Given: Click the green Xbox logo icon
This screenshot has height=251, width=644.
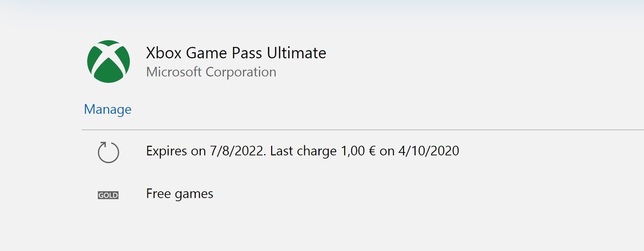Looking at the screenshot, I should (x=108, y=62).
